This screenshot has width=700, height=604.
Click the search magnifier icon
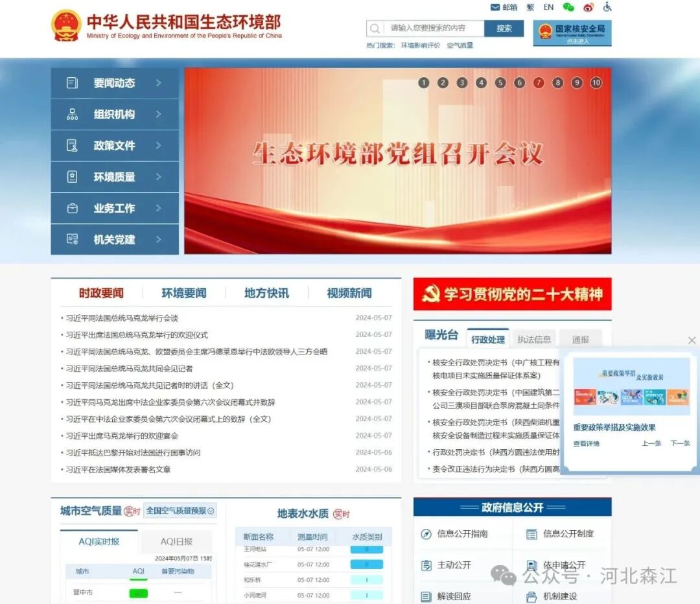coord(375,29)
